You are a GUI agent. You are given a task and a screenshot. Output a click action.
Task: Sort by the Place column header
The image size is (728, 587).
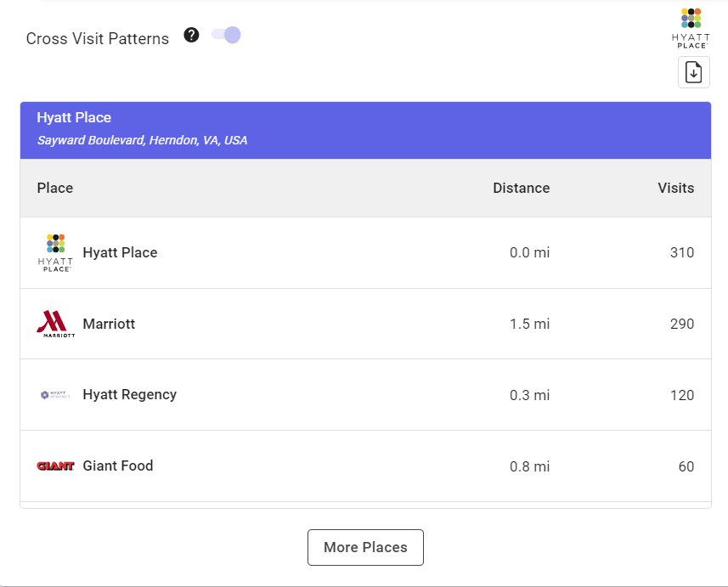pos(55,188)
